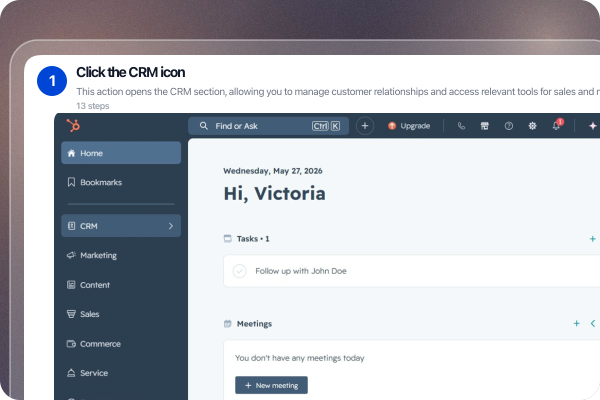The height and width of the screenshot is (400, 600).
Task: Open the Sales sidebar item
Action: click(x=121, y=314)
